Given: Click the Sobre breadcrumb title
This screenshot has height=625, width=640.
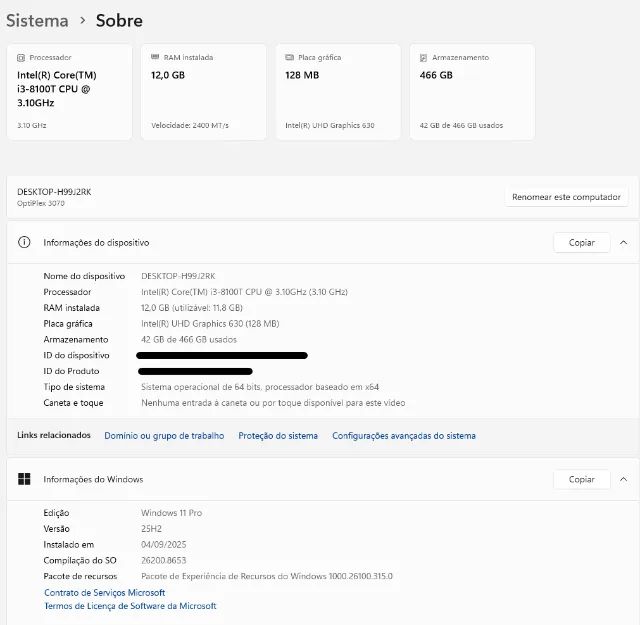Looking at the screenshot, I should 119,20.
